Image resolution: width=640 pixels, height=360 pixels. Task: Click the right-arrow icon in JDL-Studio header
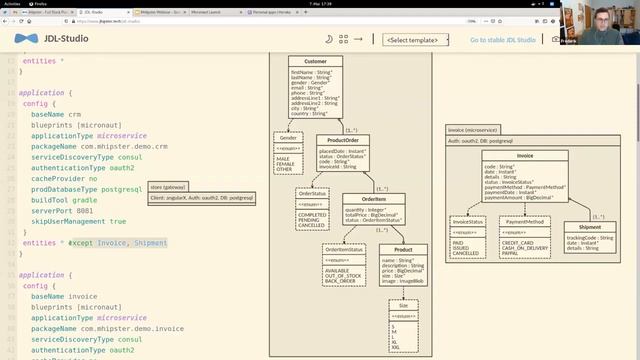[x=358, y=39]
